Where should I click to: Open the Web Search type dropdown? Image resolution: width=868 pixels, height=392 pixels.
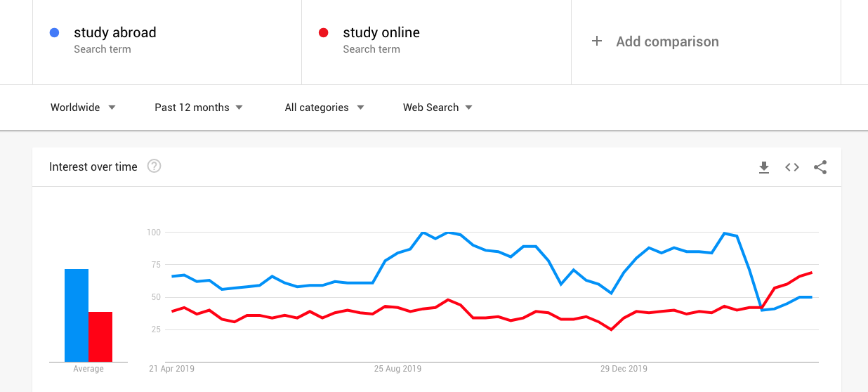tap(438, 107)
